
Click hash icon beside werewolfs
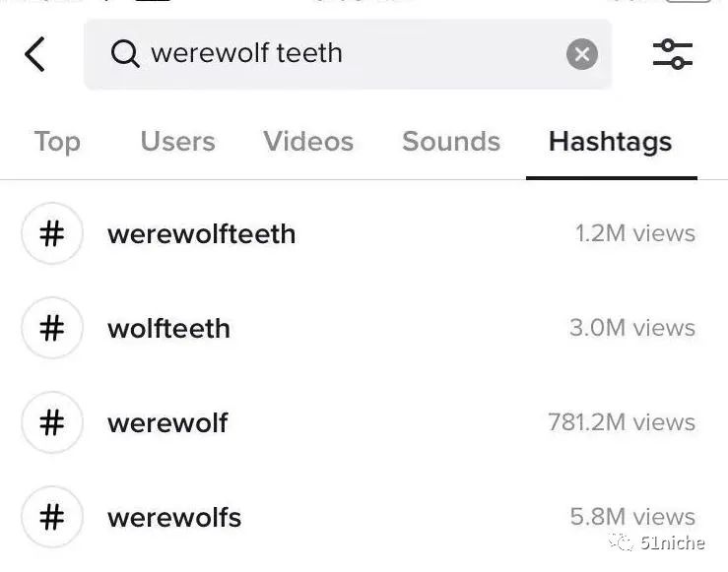52,517
